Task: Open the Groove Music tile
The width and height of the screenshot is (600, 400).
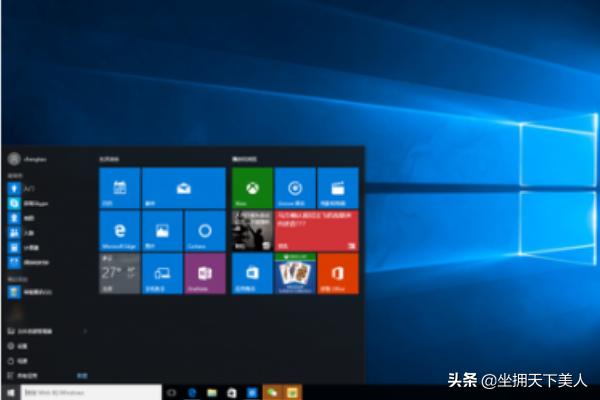Action: (295, 188)
